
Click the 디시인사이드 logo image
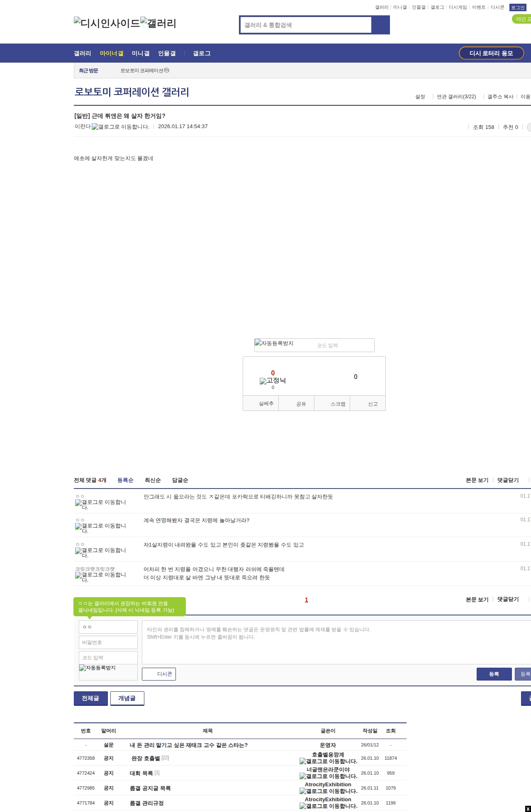pyautogui.click(x=107, y=23)
